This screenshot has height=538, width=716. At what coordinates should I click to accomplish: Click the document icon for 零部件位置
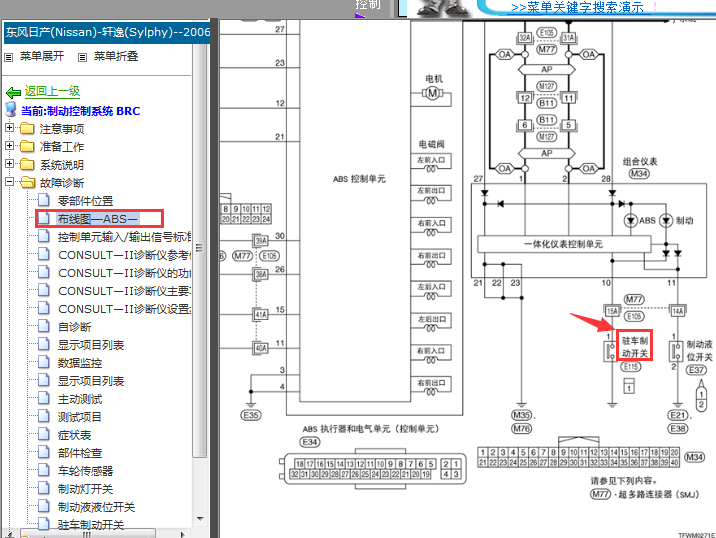click(44, 200)
